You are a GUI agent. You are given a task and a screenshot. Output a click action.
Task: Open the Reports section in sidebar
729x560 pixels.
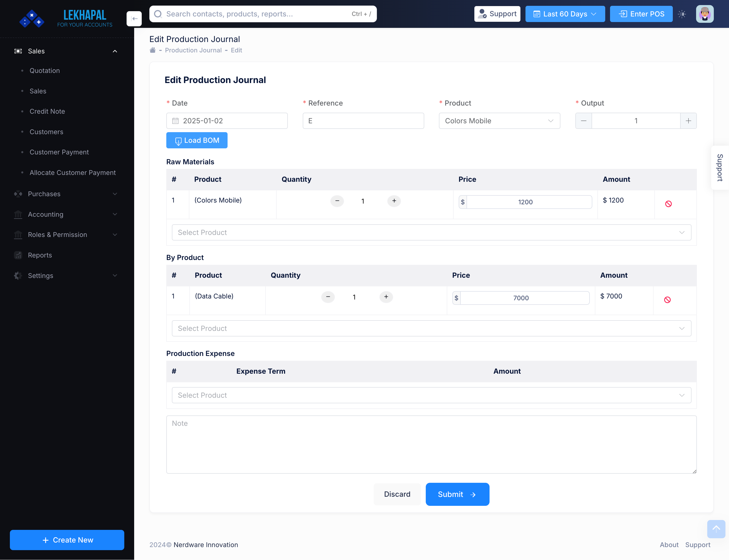(40, 255)
